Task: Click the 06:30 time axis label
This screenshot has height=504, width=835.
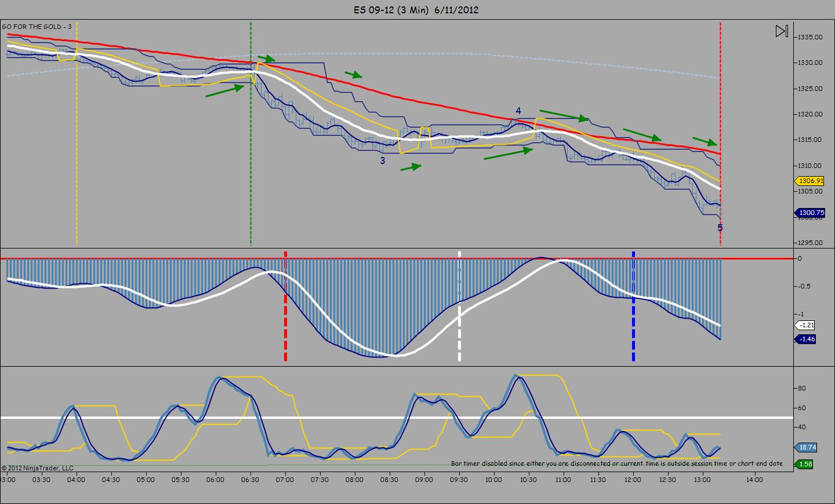Action: [x=250, y=480]
